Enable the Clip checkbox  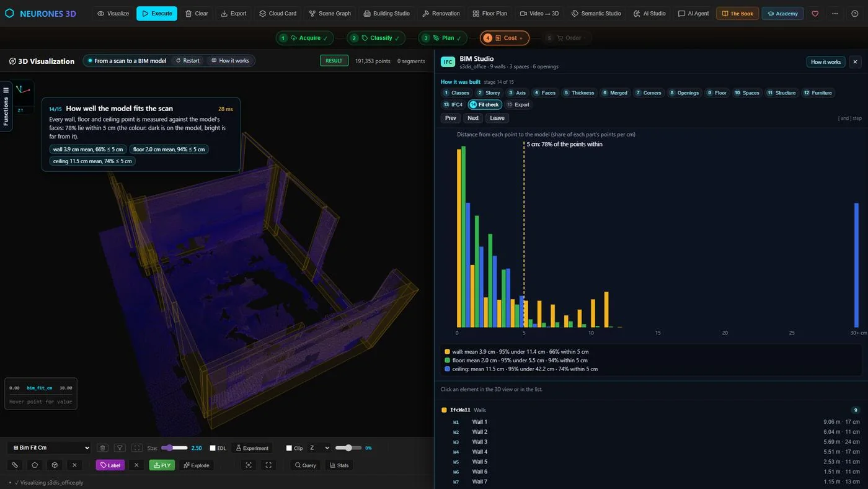click(289, 448)
